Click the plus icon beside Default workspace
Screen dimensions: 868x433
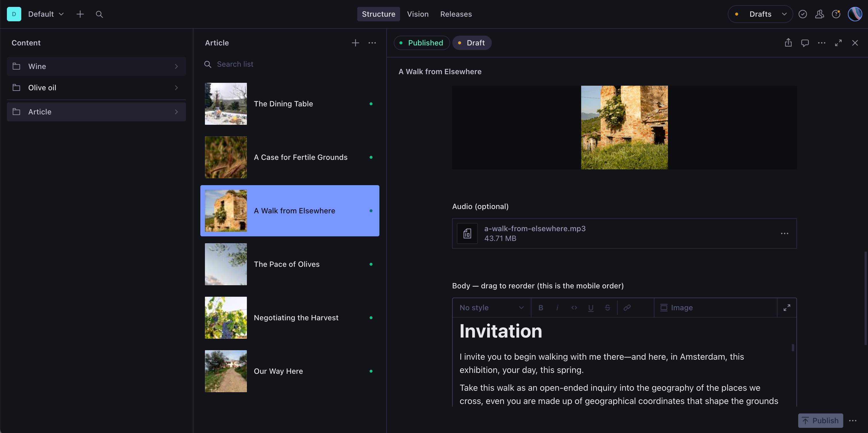(80, 14)
